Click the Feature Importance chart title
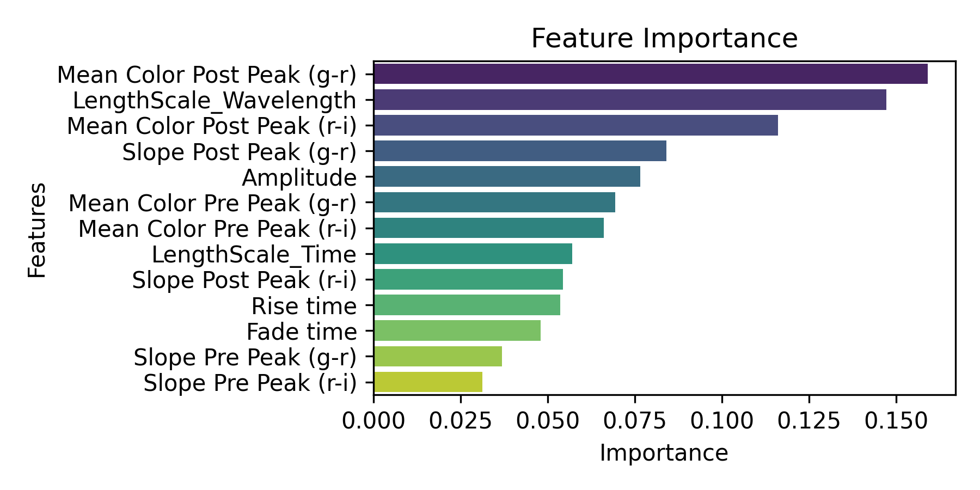Image resolution: width=980 pixels, height=490 pixels. click(664, 39)
